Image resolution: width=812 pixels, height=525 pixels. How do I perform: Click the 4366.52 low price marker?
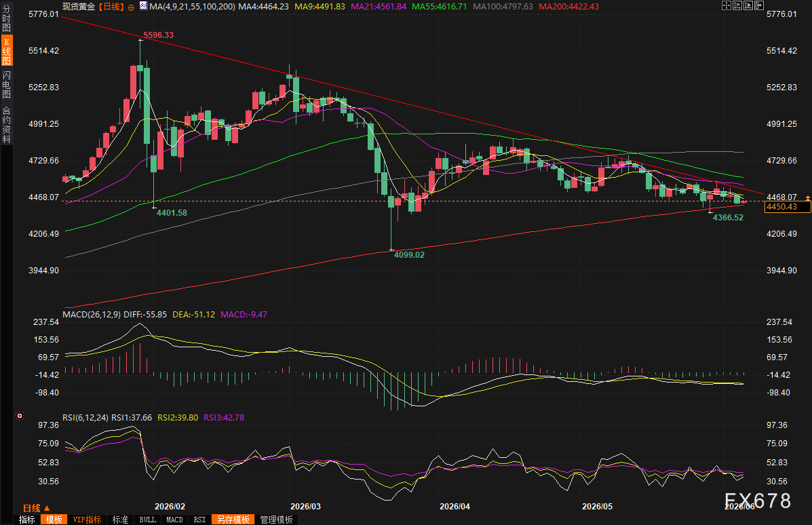[x=728, y=218]
